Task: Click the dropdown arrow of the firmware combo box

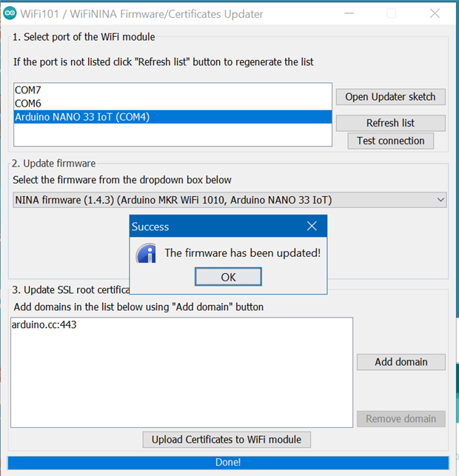Action: pyautogui.click(x=440, y=200)
